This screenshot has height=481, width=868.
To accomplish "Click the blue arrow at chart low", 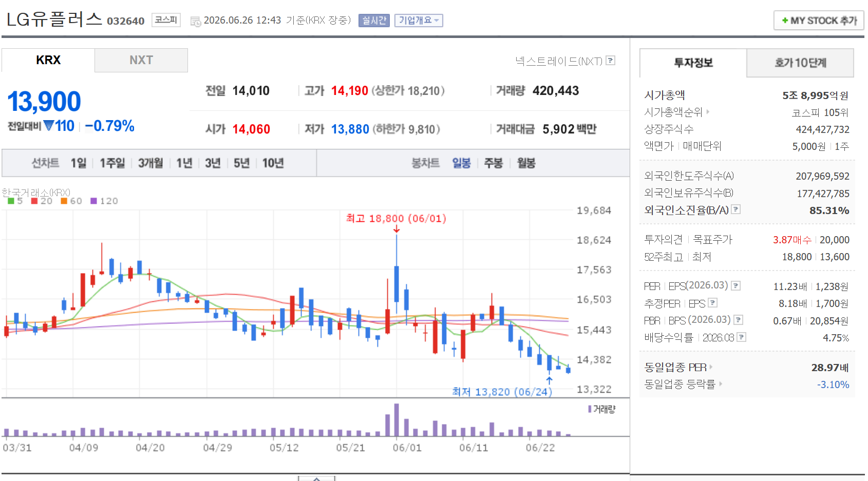I will [549, 380].
